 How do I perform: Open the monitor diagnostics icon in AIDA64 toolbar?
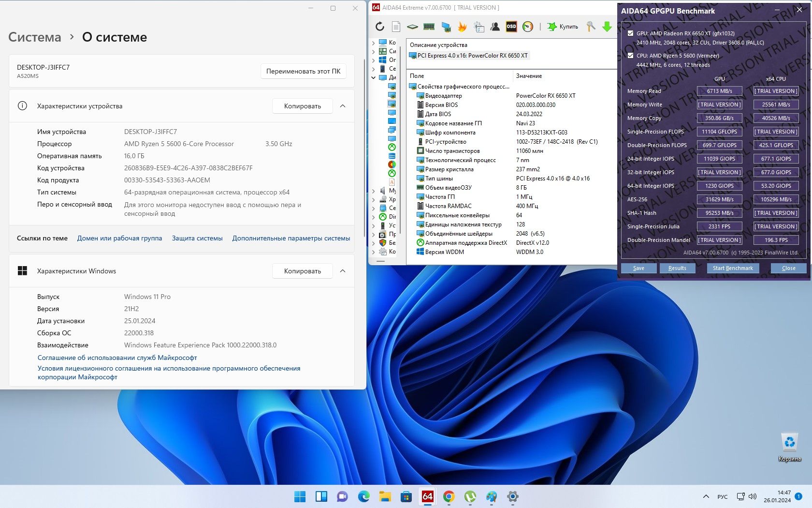pyautogui.click(x=446, y=27)
